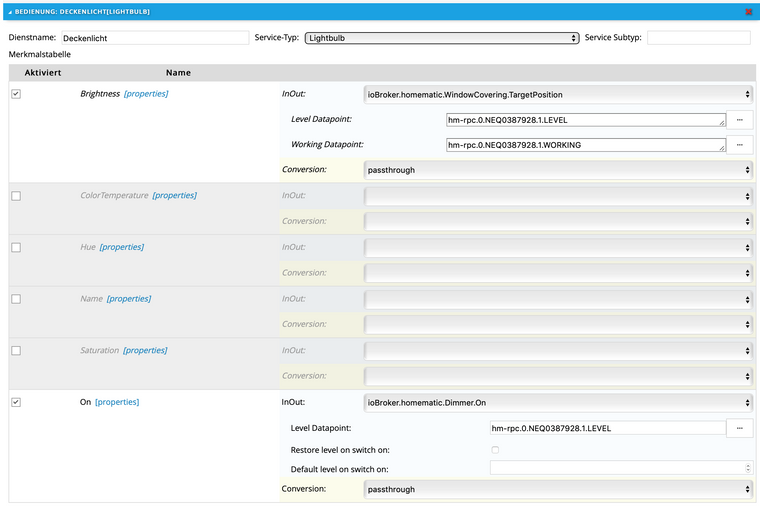Open the On Conversion passthrough dropdown
The width and height of the screenshot is (760, 506).
(558, 489)
